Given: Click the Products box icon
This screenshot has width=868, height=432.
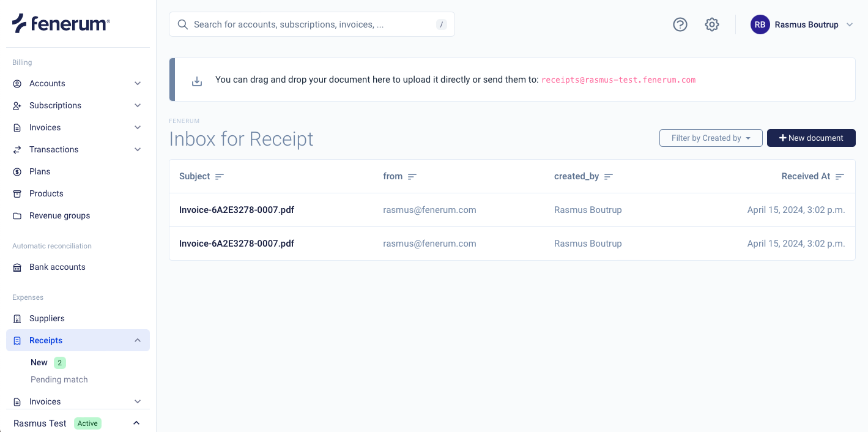Looking at the screenshot, I should 17,193.
